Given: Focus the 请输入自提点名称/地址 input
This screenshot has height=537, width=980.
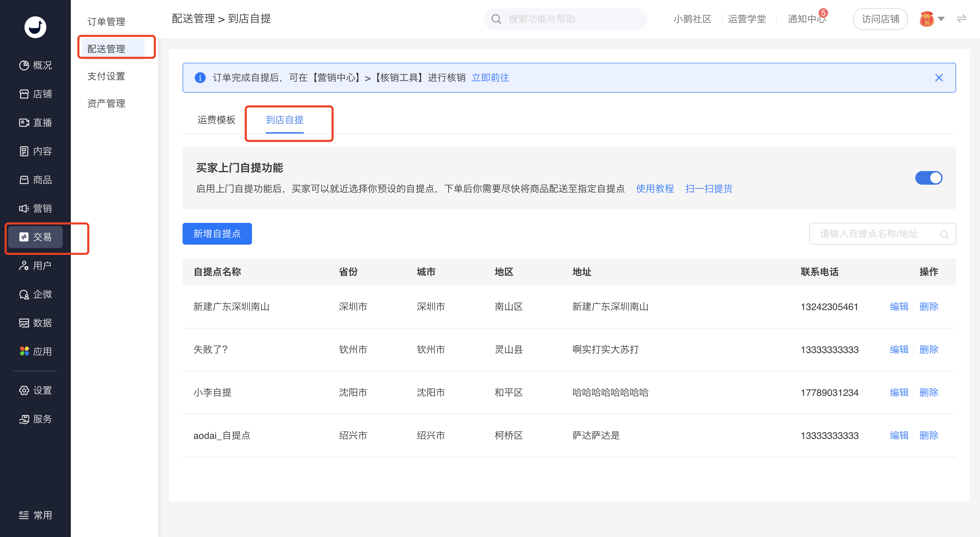Looking at the screenshot, I should tap(882, 234).
